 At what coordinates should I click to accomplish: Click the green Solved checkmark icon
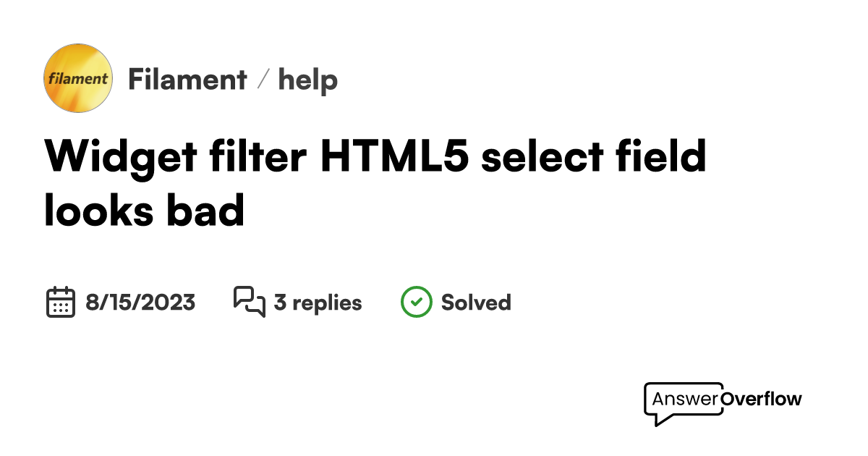coord(416,302)
